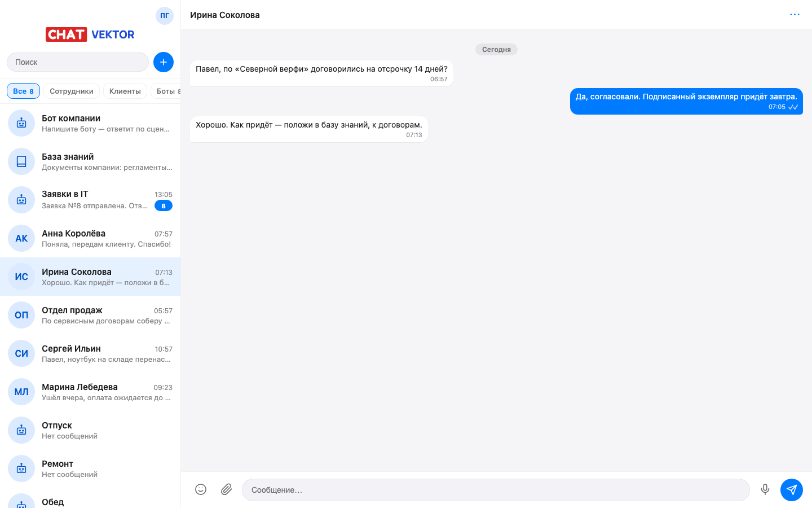Image resolution: width=812 pixels, height=508 pixels.
Task: Select the Все filter tab
Action: (23, 91)
